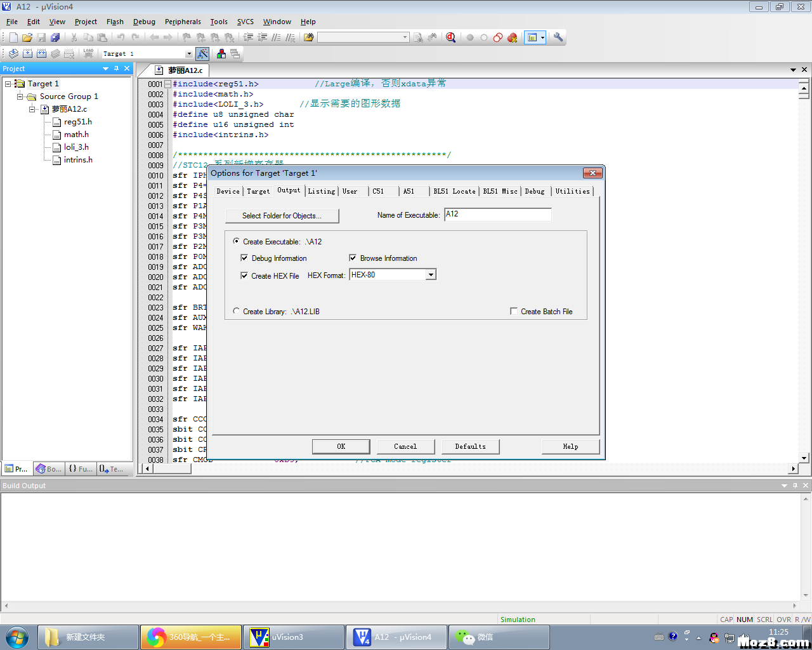Toggle the Debug Information checkbox
Viewport: 812px width, 650px height.
[244, 258]
